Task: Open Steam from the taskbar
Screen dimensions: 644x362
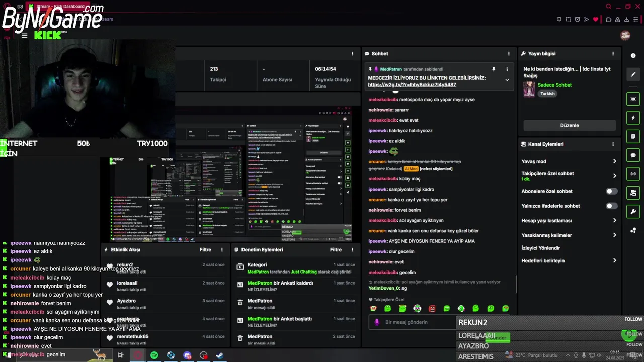Action: pos(220,355)
